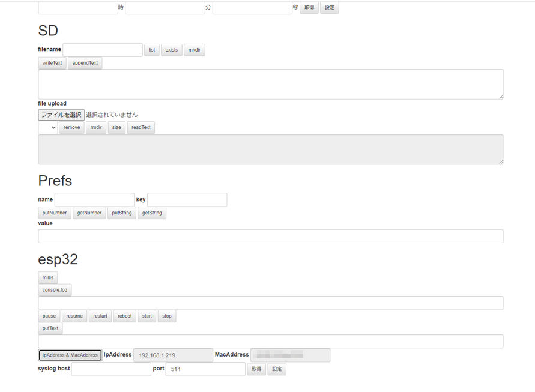Click size to get the file size

[x=116, y=127]
